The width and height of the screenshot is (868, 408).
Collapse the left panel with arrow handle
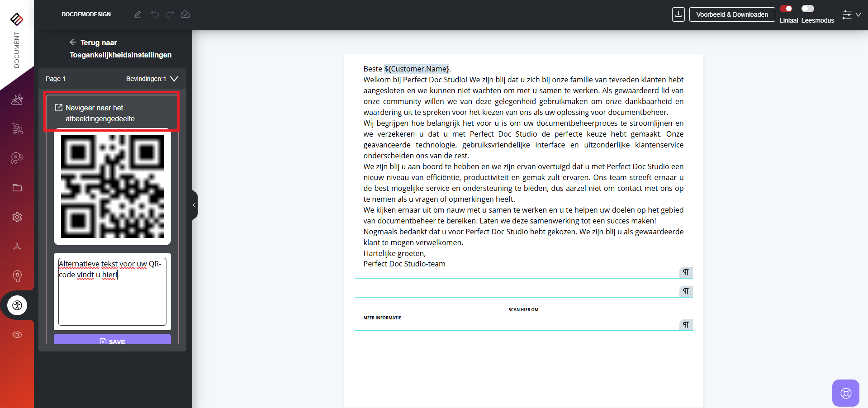pyautogui.click(x=194, y=205)
